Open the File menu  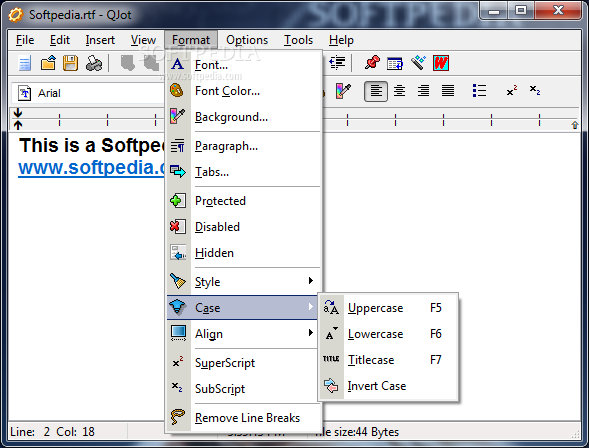[25, 40]
